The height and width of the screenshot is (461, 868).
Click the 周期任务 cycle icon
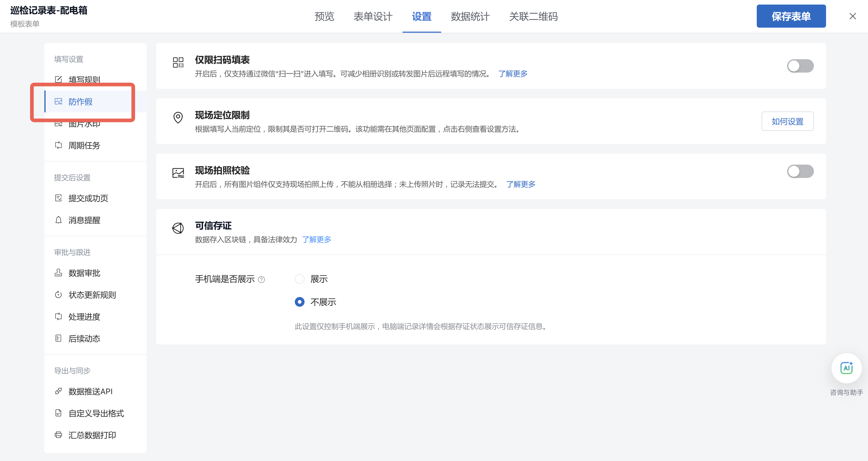click(x=58, y=145)
